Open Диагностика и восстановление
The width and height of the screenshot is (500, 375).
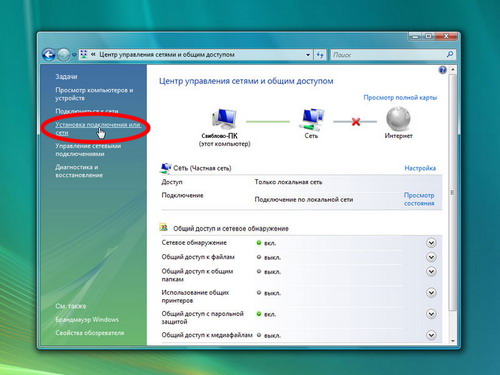click(79, 171)
